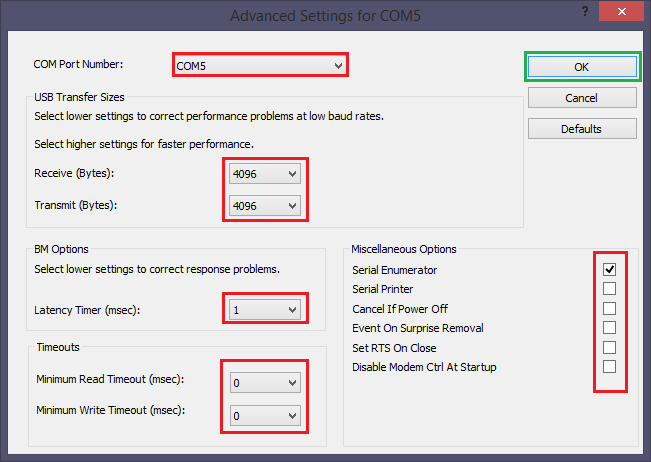Click the Serial Enumerator label text
Viewport: 651px width, 462px height.
pos(394,270)
